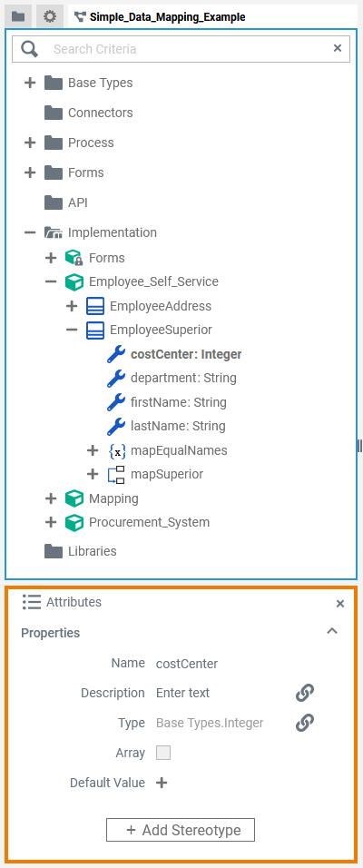Collapse the Implementation folder
363x868 pixels.
[x=30, y=232]
